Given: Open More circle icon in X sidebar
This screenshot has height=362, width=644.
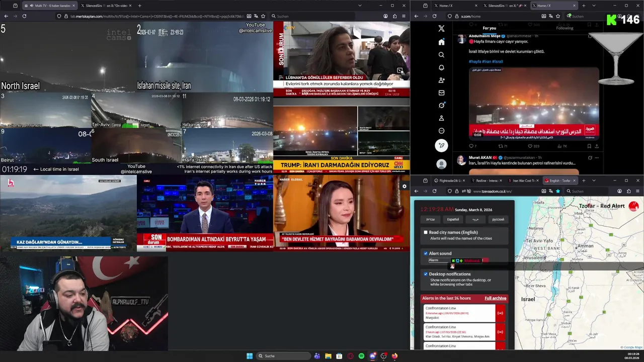Looking at the screenshot, I should click(x=441, y=131).
